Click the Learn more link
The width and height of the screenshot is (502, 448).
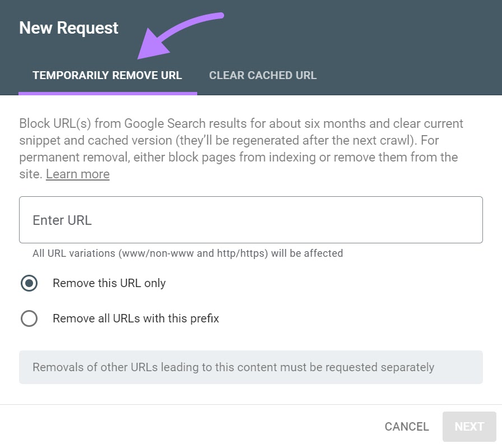click(x=77, y=174)
